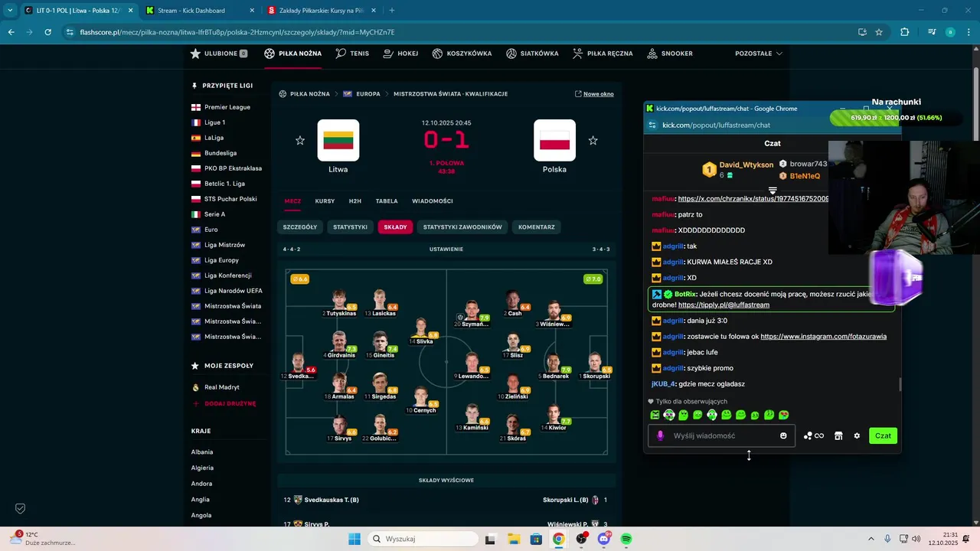Open tipply.pl/@luffastream link in chat
This screenshot has width=980, height=551.
(x=724, y=305)
